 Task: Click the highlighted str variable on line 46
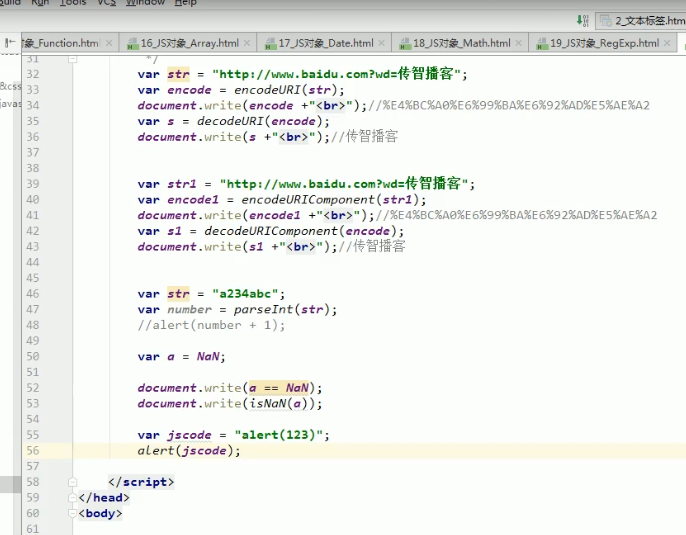pyautogui.click(x=178, y=294)
